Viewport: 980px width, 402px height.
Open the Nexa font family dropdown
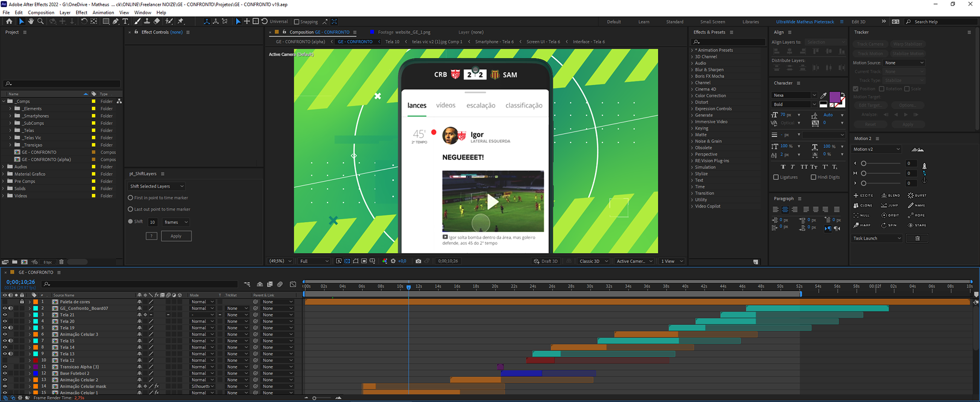[x=794, y=95]
